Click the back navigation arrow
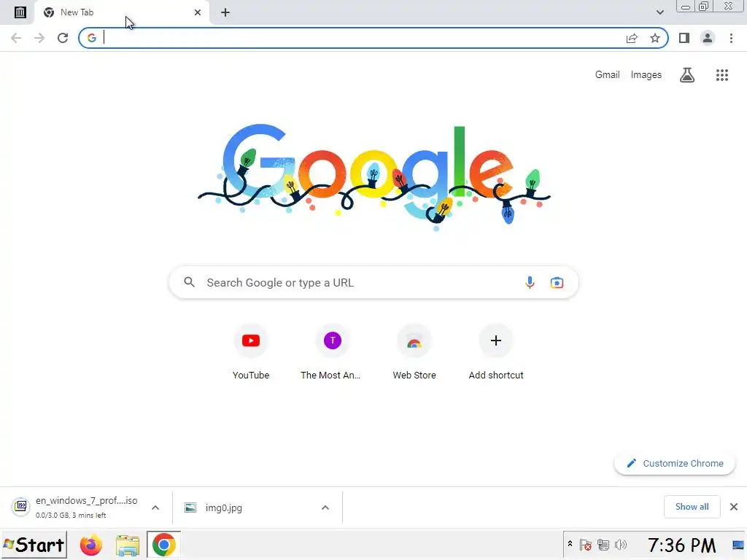This screenshot has width=747, height=560. (x=16, y=38)
